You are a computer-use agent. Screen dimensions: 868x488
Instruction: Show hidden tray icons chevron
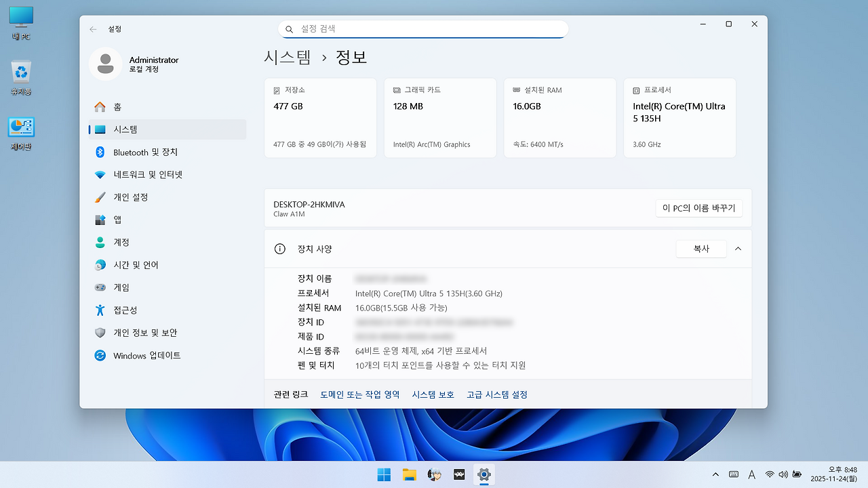pyautogui.click(x=715, y=474)
